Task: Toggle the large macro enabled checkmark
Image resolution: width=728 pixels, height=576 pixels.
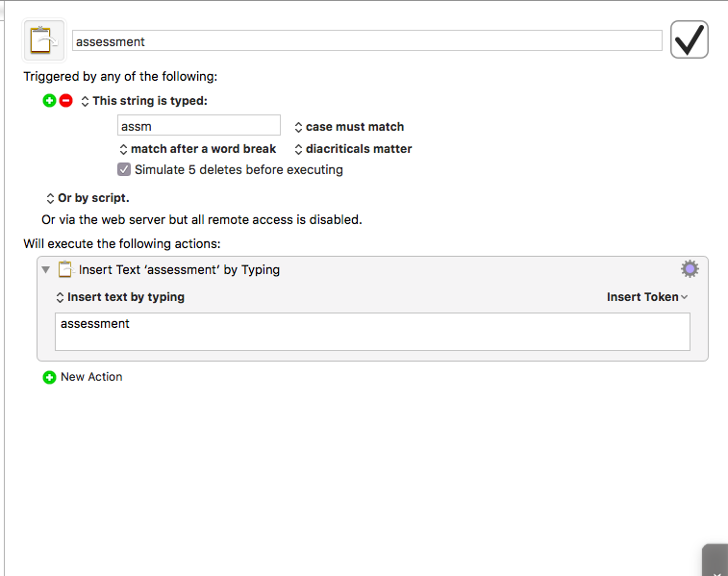Action: (689, 39)
